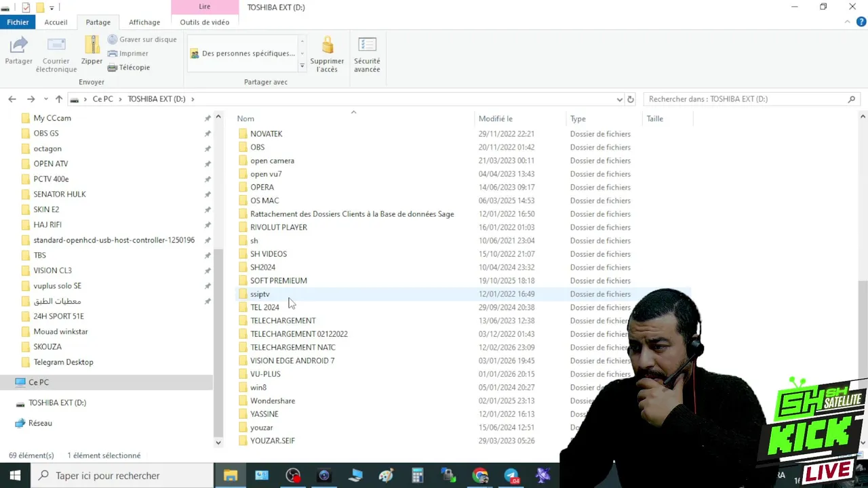
Task: Open Customize Quick Access Toolbar dropdown
Action: pyautogui.click(x=52, y=8)
